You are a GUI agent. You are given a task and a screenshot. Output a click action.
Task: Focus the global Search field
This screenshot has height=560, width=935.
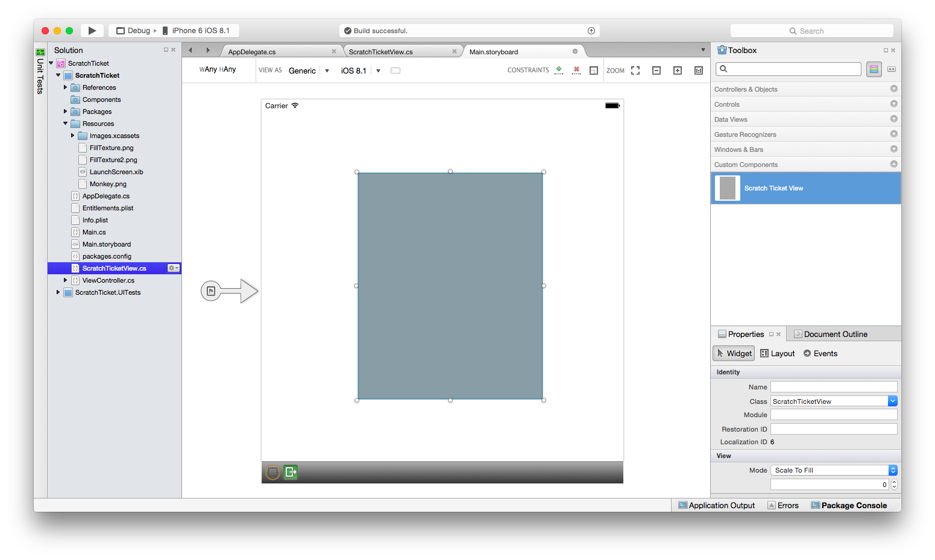(812, 31)
